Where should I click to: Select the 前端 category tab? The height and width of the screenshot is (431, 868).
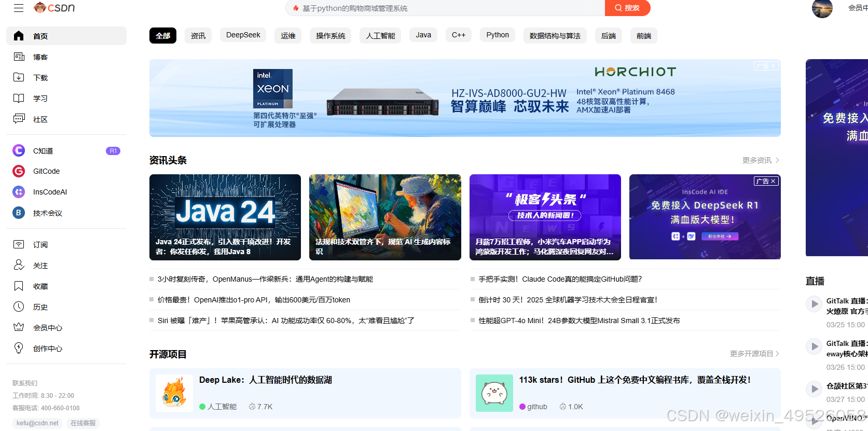[644, 35]
